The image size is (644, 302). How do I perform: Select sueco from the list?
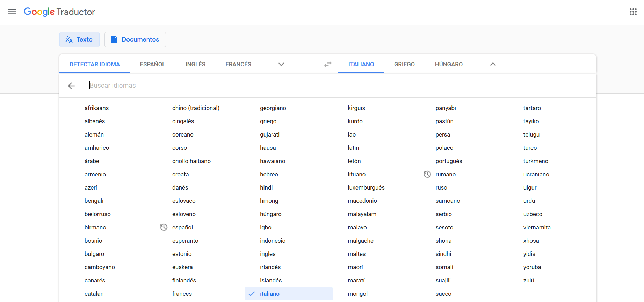point(443,294)
